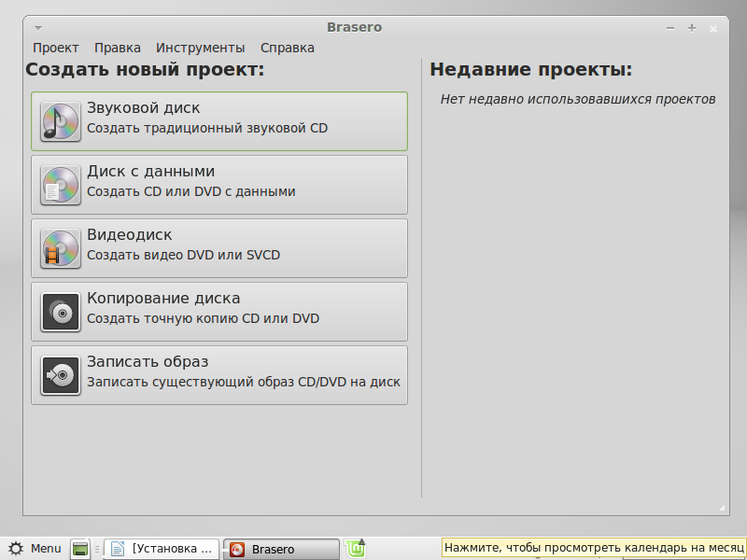Click the Brasero taskbar entry
The image size is (747, 560).
281,550
